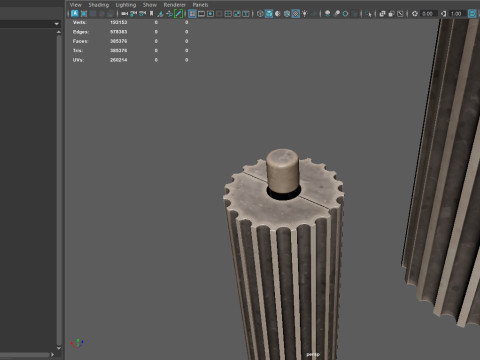Image resolution: width=480 pixels, height=360 pixels.
Task: Click the Motion Blur icon
Action: [x=337, y=13]
